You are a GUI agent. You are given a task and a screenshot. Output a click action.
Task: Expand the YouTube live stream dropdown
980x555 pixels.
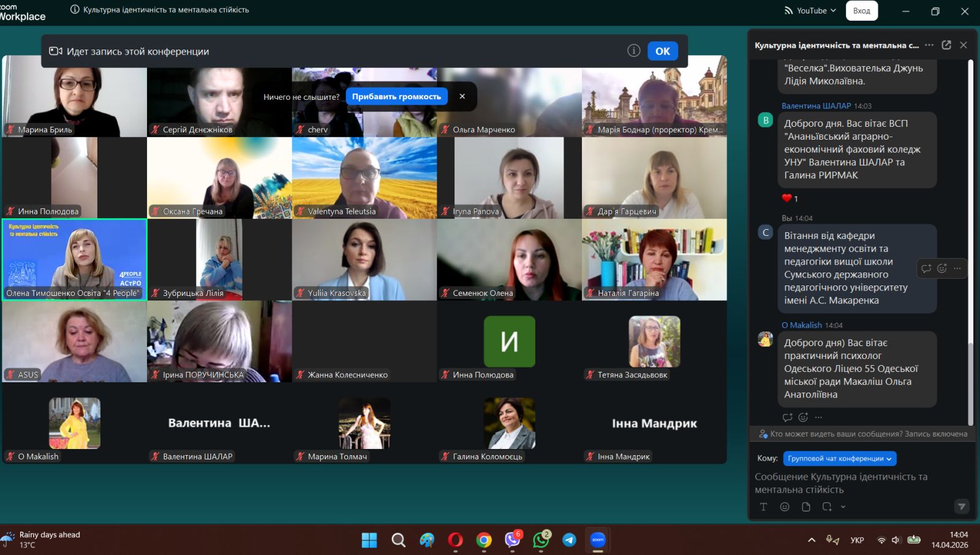[x=810, y=10]
